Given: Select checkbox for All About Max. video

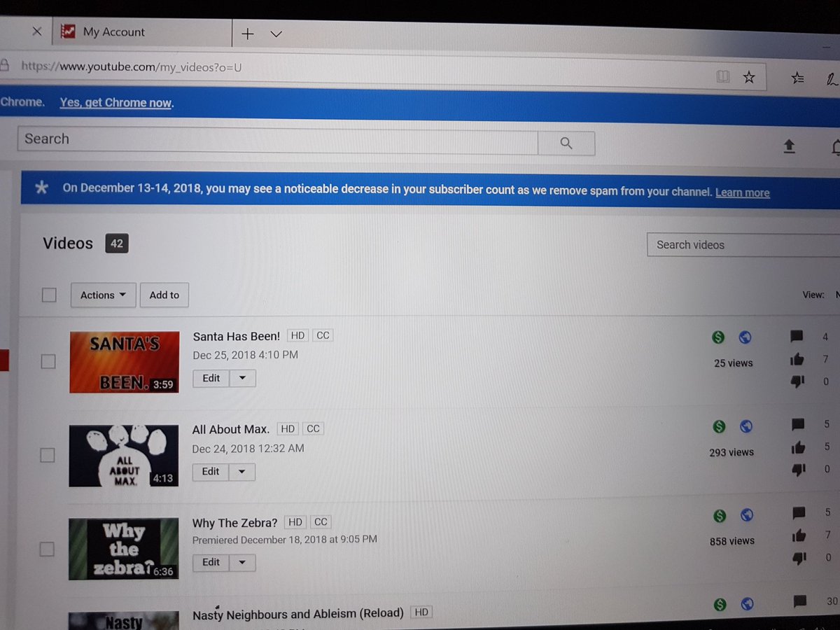Looking at the screenshot, I should (x=47, y=455).
